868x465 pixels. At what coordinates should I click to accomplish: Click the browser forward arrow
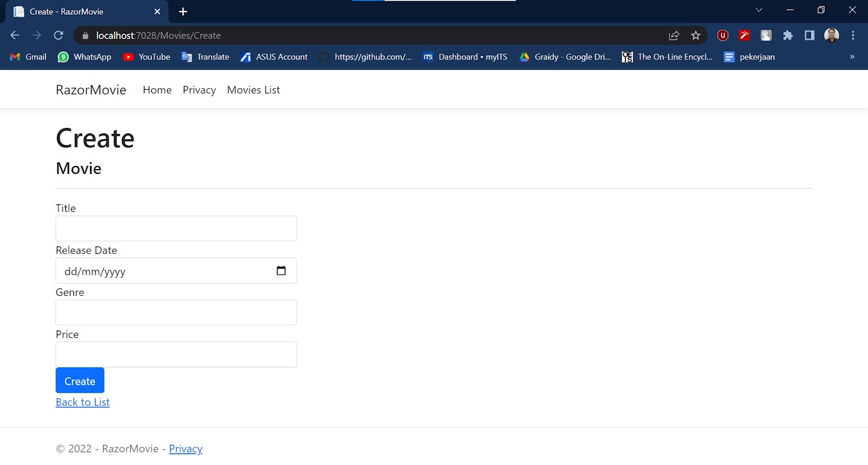36,35
